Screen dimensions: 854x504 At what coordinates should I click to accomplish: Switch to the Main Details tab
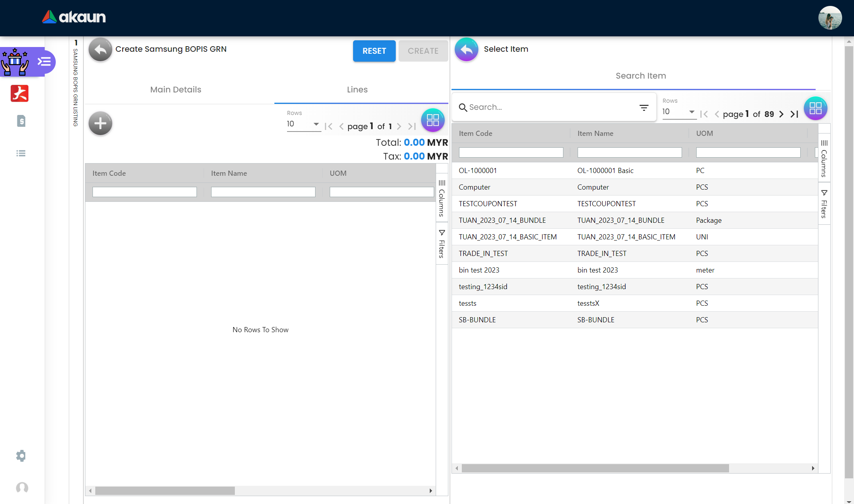click(x=176, y=90)
